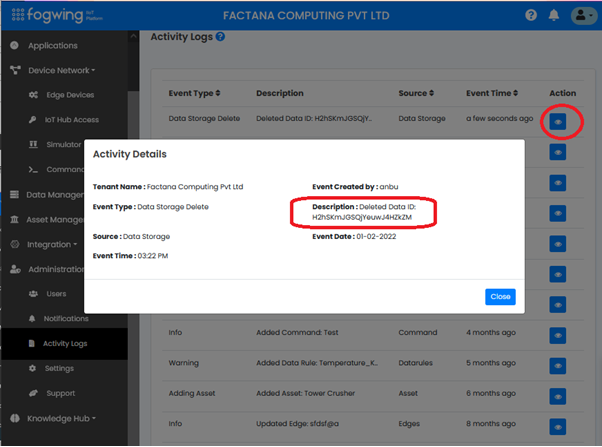Click the Support icon in sidebar

(33, 393)
